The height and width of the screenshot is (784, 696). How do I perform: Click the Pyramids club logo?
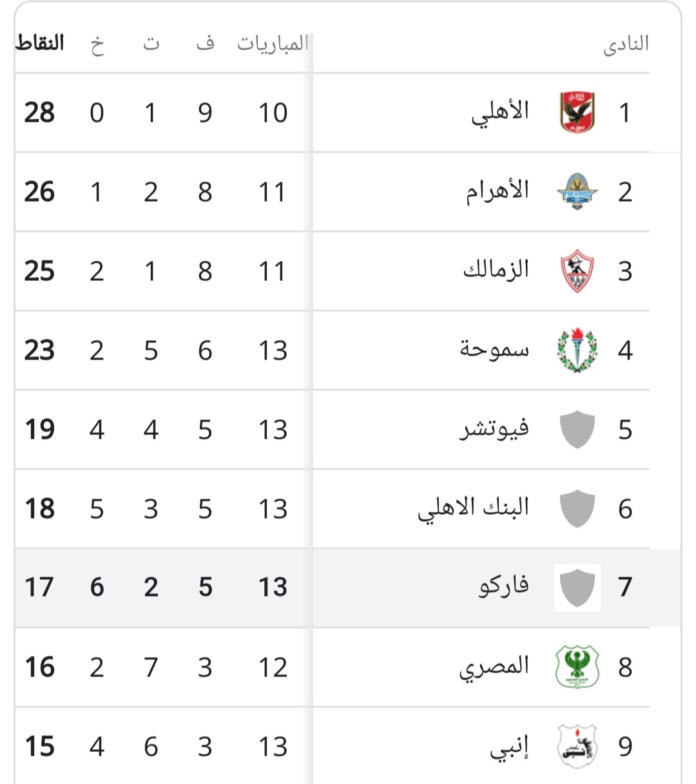(x=577, y=191)
